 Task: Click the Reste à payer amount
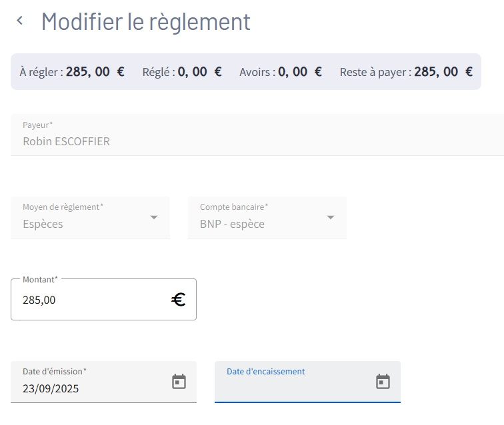click(x=443, y=72)
